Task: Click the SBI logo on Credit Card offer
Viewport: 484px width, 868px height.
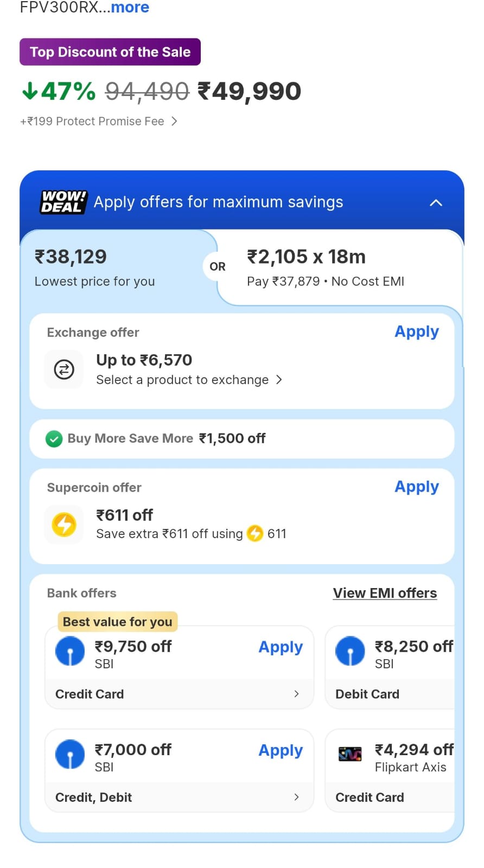Action: point(70,651)
